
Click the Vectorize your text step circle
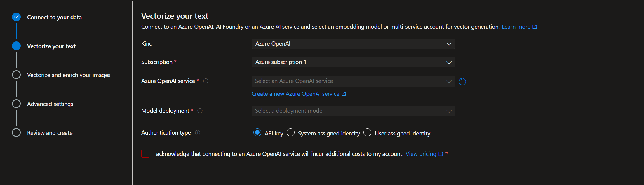16,46
